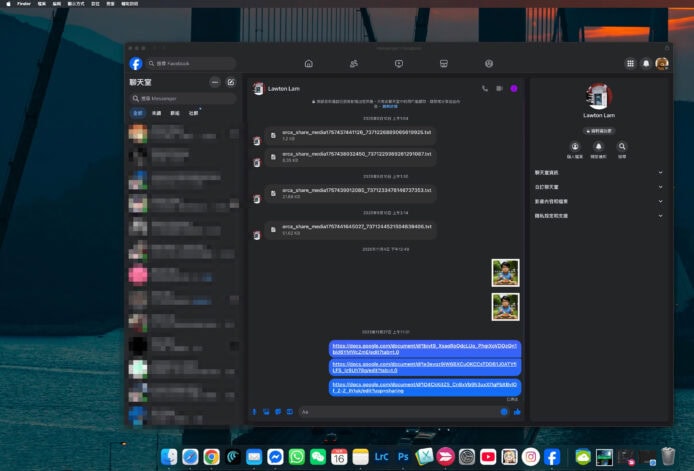694x471 pixels.
Task: Toggle the conversation info panel
Action: [x=513, y=88]
